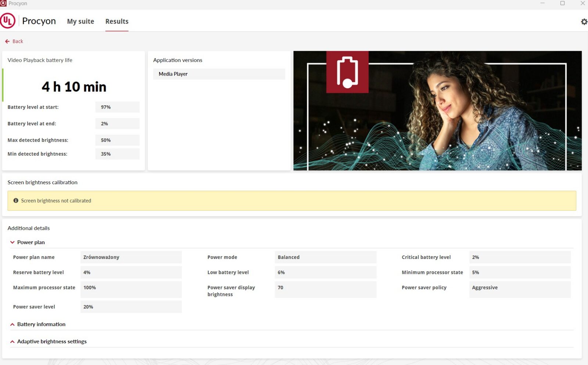Go back using the Back link

click(x=18, y=41)
